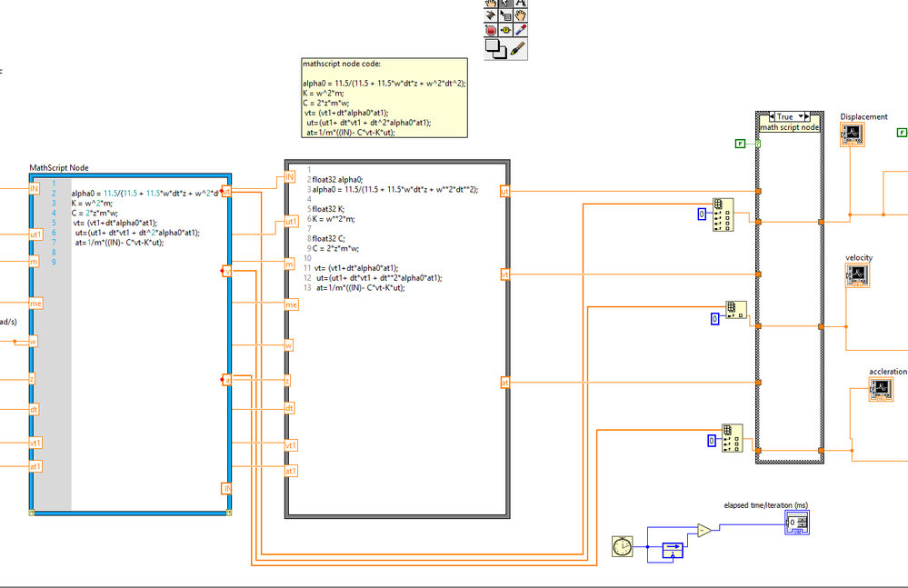Click line 6 K = w**2*m; in formula node
Screen dimensions: 908x588
point(334,219)
